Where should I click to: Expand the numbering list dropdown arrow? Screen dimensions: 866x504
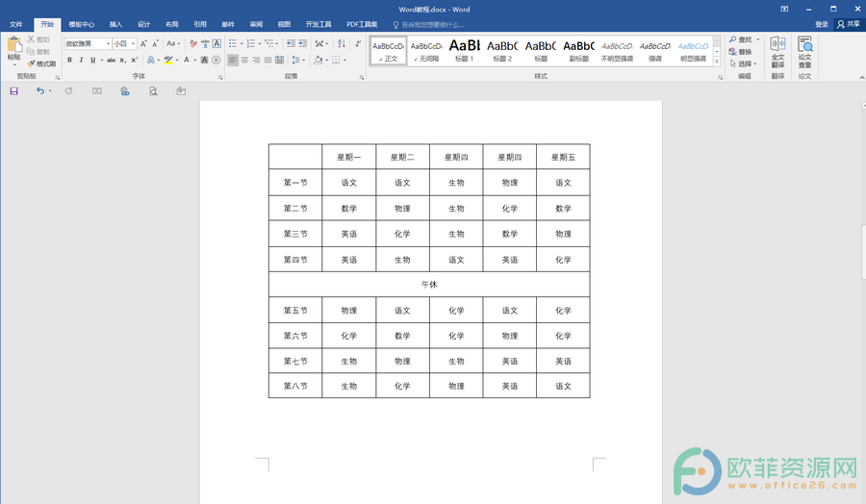(x=260, y=43)
